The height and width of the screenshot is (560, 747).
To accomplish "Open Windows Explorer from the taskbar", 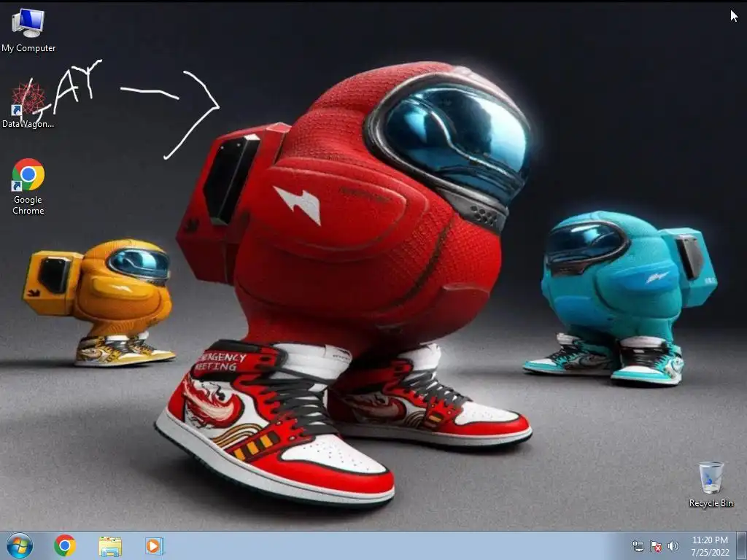I will [x=110, y=546].
